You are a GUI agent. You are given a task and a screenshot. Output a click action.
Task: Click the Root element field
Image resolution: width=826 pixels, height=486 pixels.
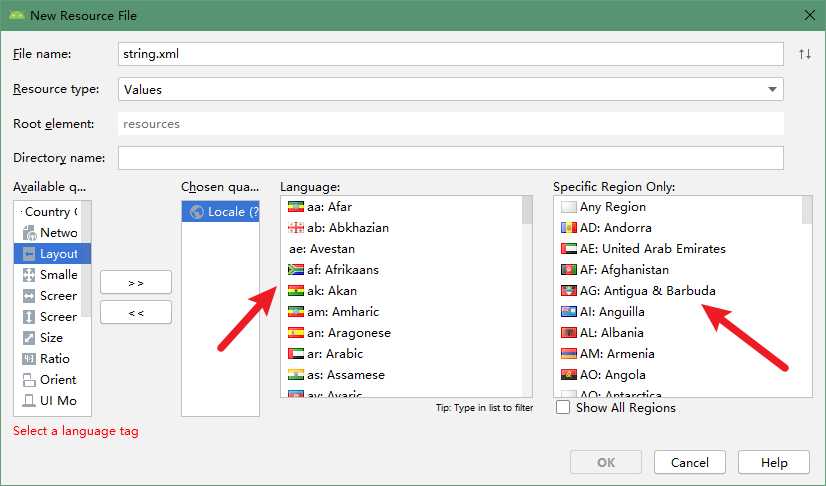[x=451, y=124]
